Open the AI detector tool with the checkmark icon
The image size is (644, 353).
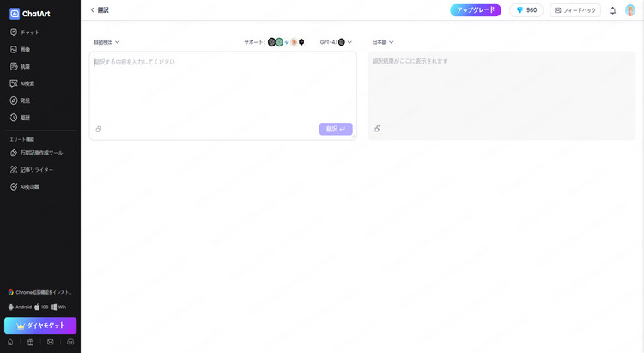25,186
